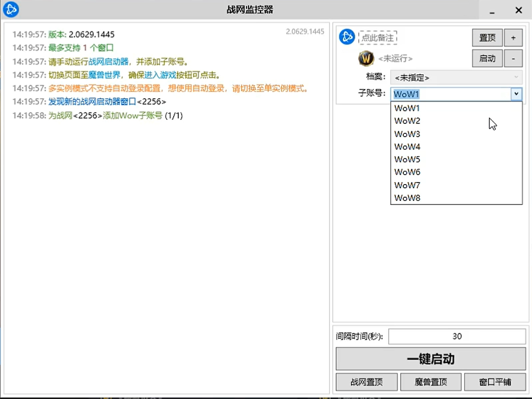The width and height of the screenshot is (532, 399).
Task: Select WoW4 from the dropdown list
Action: [456, 146]
